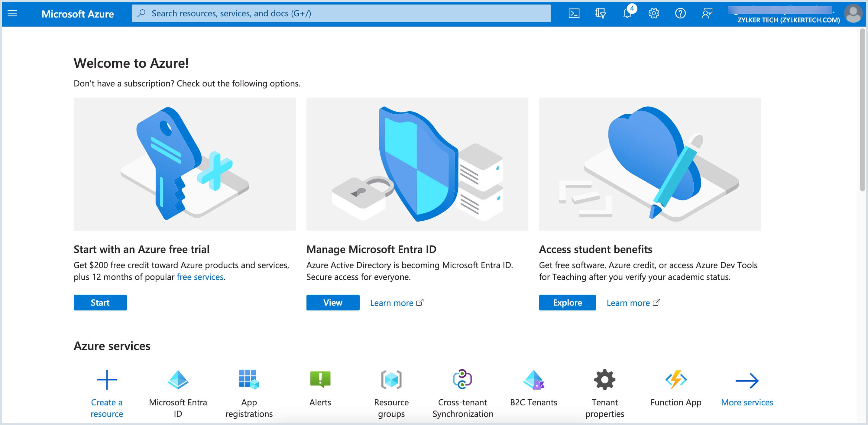The height and width of the screenshot is (425, 868).
Task: Click the Alerts label
Action: 320,402
